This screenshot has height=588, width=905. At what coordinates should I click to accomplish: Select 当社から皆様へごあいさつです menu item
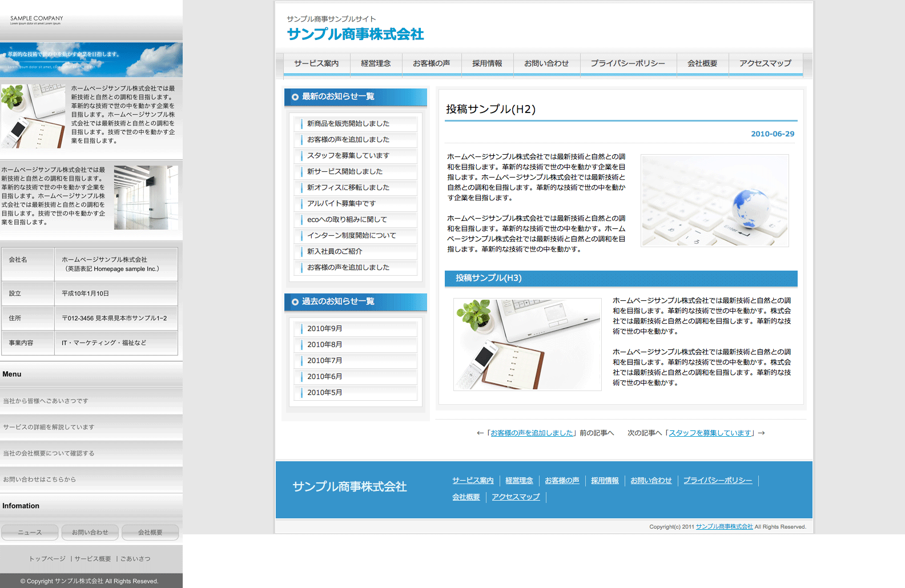46,401
